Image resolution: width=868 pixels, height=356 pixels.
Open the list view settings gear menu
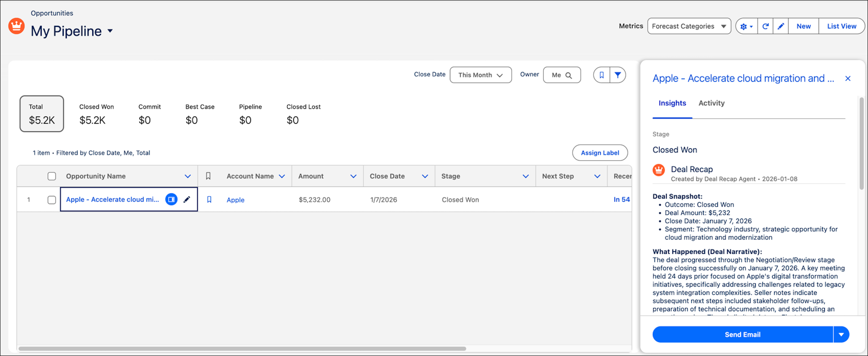click(x=746, y=26)
